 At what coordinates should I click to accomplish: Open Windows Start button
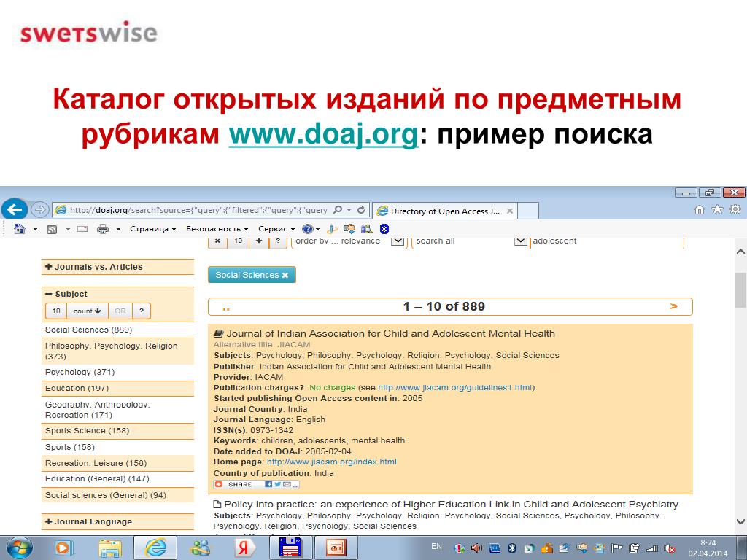click(18, 548)
